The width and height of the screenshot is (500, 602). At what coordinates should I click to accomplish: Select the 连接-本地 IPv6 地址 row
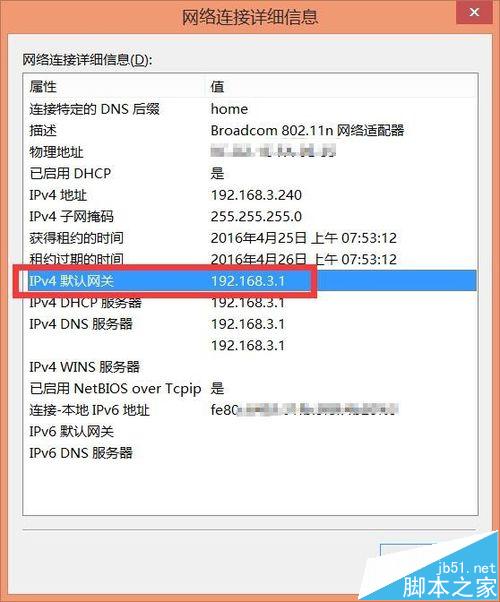tap(251, 410)
